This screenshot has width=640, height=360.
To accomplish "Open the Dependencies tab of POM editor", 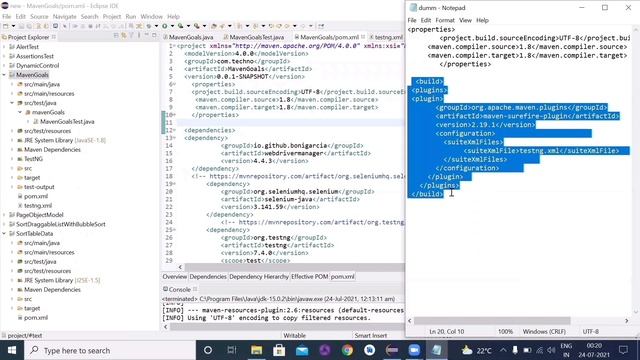I will coord(208,276).
